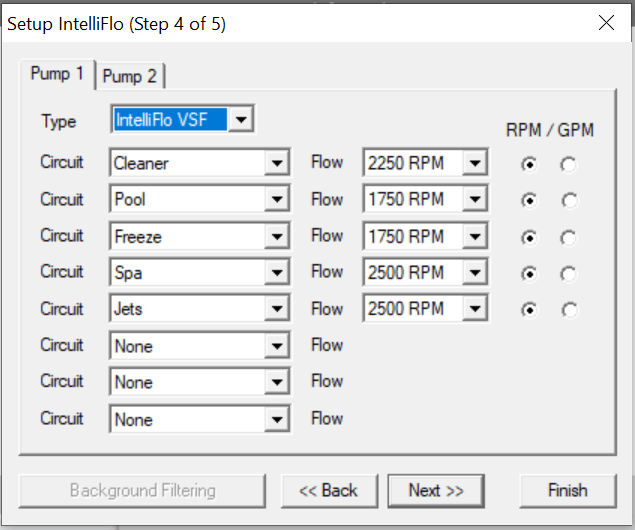Select RPM radio button for Jets row

[x=529, y=310]
